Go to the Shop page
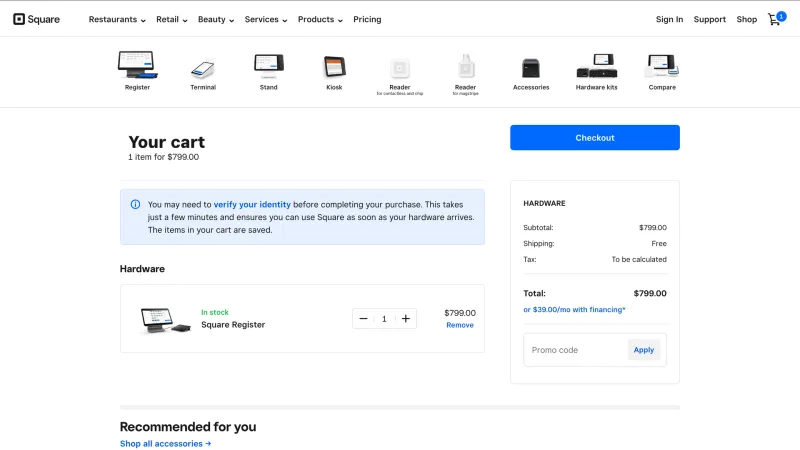800x450 pixels. 746,19
